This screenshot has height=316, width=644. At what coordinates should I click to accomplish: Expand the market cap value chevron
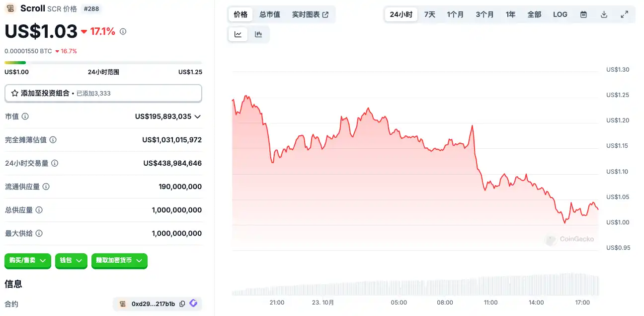coord(197,116)
